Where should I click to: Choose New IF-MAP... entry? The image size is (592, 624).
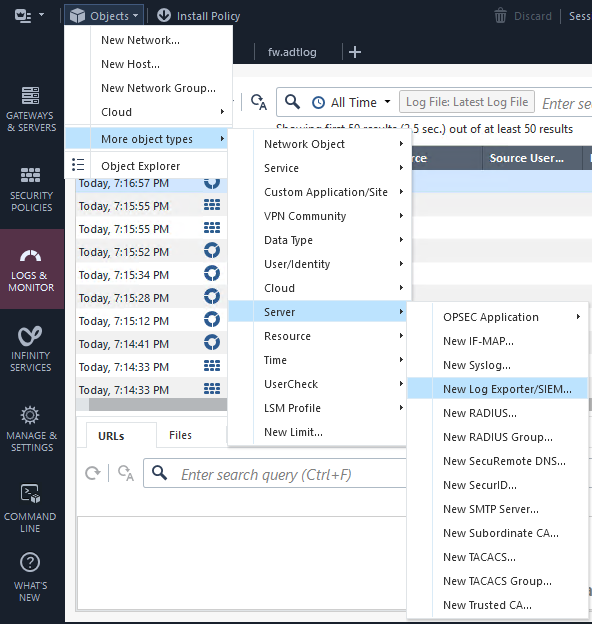tap(497, 341)
